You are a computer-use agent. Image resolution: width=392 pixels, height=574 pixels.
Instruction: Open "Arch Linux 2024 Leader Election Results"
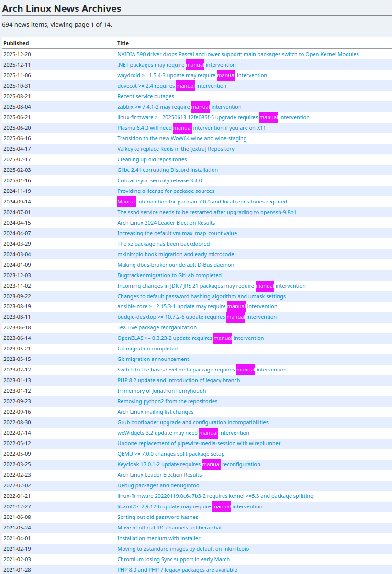click(x=166, y=223)
